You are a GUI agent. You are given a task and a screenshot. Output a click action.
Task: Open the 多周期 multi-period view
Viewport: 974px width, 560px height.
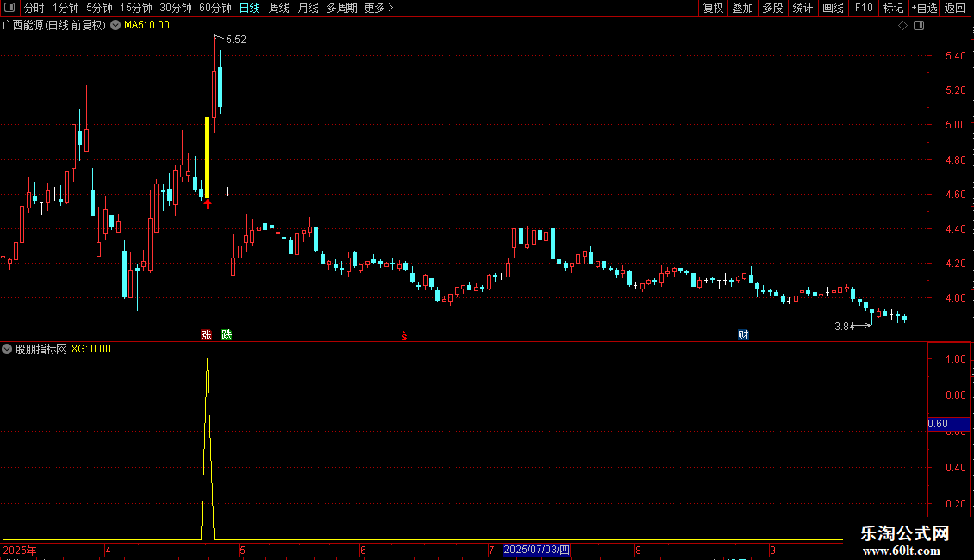pyautogui.click(x=341, y=8)
